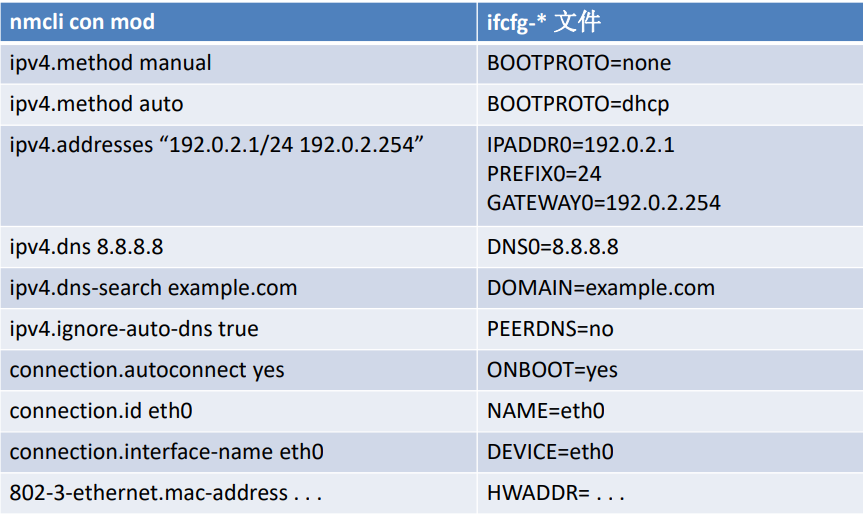Click the 'PEERDNS=no' cell
The height and width of the screenshot is (515, 863).
pyautogui.click(x=670, y=329)
